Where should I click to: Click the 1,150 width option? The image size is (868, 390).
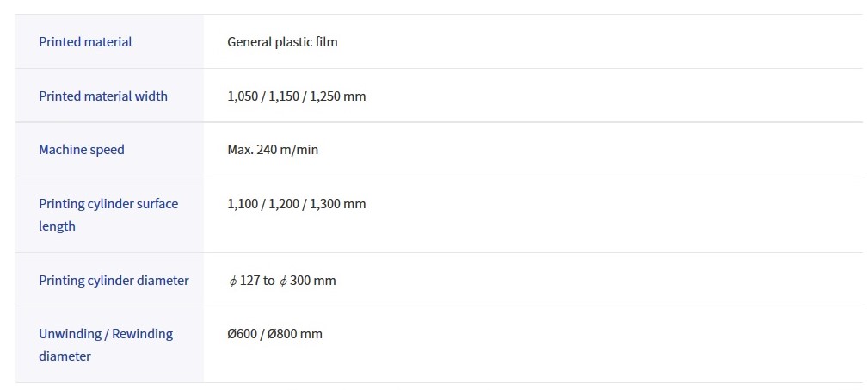282,96
